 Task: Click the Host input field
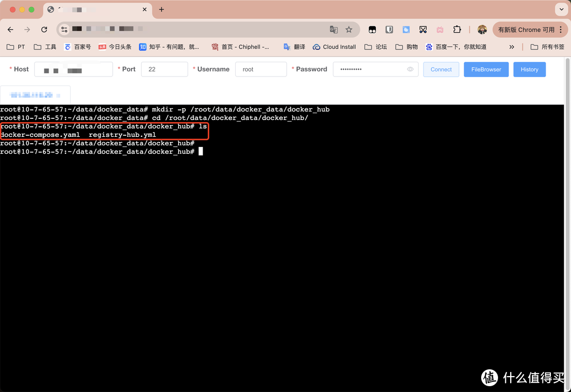73,69
